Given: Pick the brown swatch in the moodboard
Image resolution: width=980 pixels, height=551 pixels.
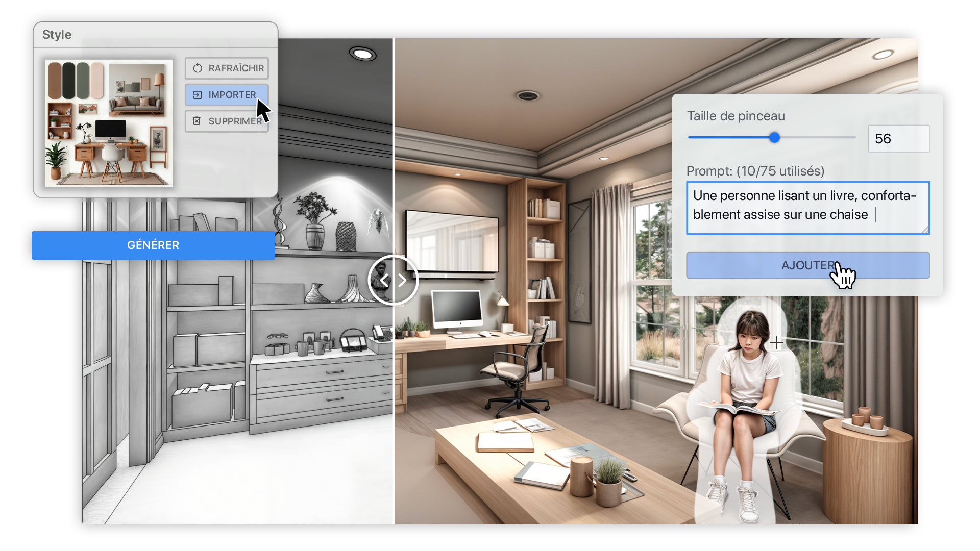Looking at the screenshot, I should [x=55, y=81].
